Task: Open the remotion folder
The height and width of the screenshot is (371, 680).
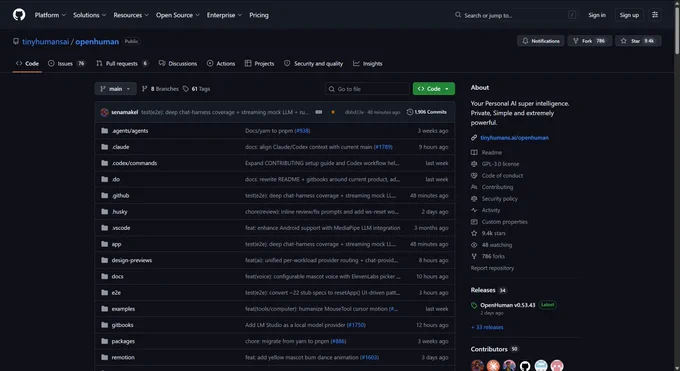Action: [123, 358]
